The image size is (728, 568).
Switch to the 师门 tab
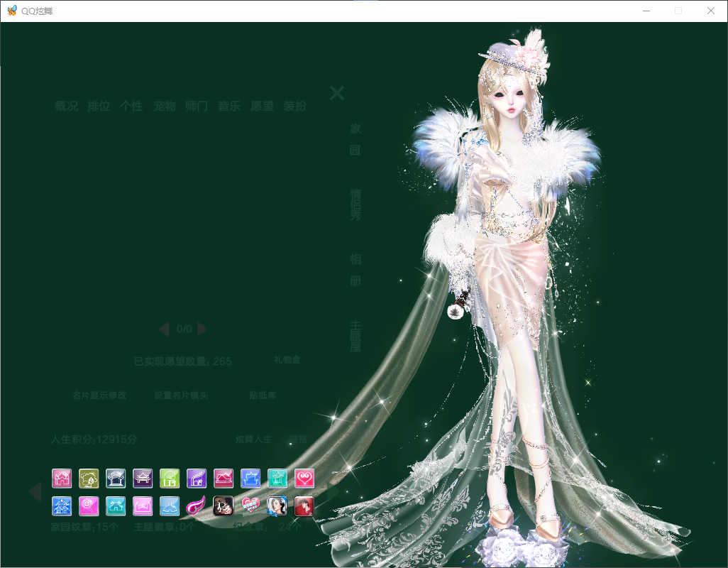(x=197, y=106)
